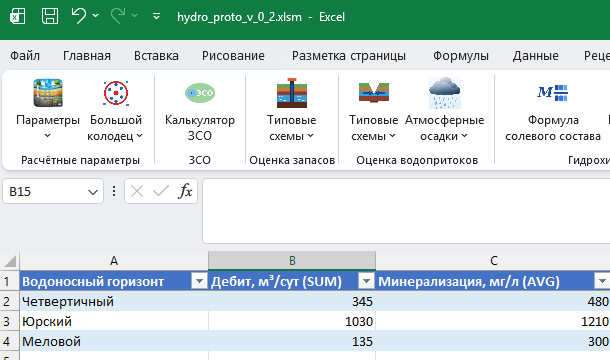Select row 3 header
This screenshot has height=360, width=610.
point(9,321)
